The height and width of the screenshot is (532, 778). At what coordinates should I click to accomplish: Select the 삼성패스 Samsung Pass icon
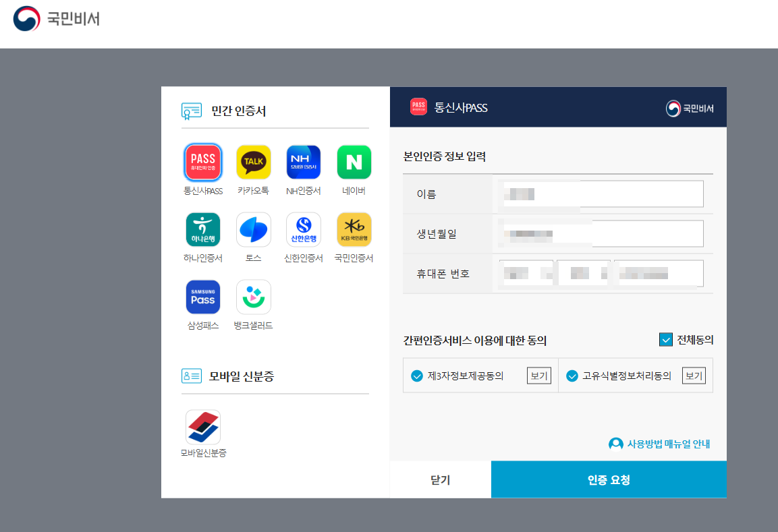pos(203,297)
